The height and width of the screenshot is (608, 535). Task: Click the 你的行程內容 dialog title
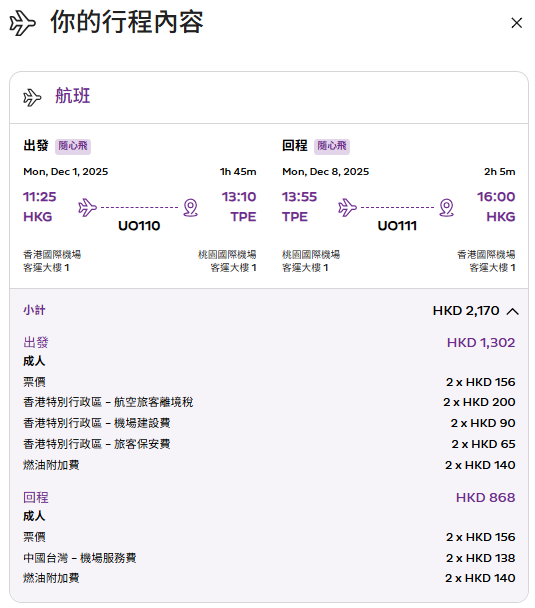point(127,22)
